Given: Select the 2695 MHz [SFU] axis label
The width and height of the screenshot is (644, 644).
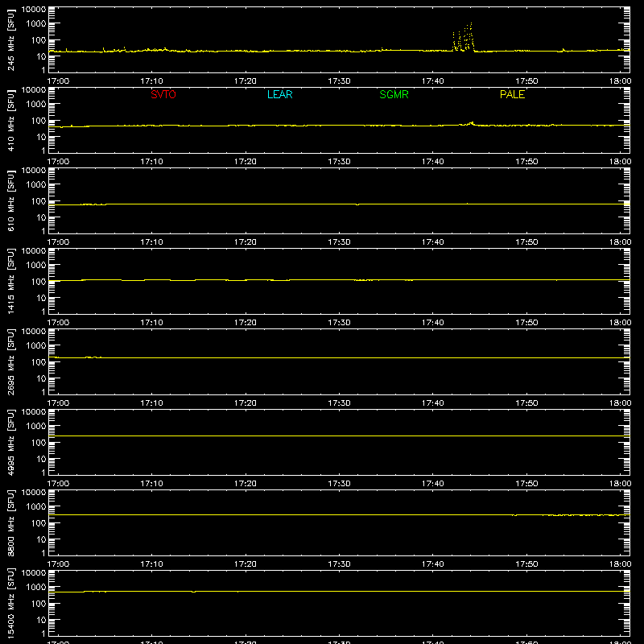Looking at the screenshot, I should (10, 361).
